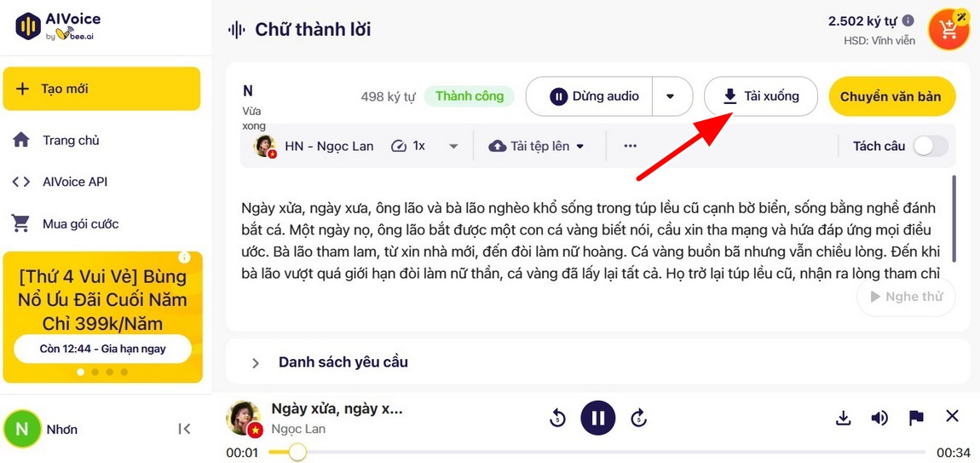Click Dừng audio button

point(590,96)
